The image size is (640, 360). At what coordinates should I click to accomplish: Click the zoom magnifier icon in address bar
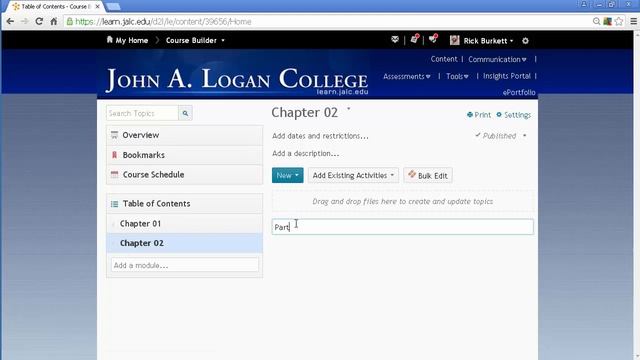click(596, 21)
